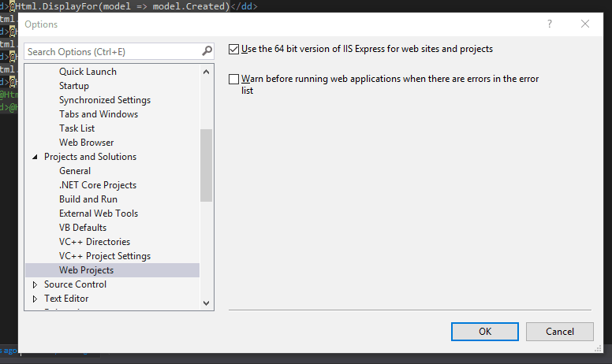Enable Warn before running web applications checkbox

233,79
